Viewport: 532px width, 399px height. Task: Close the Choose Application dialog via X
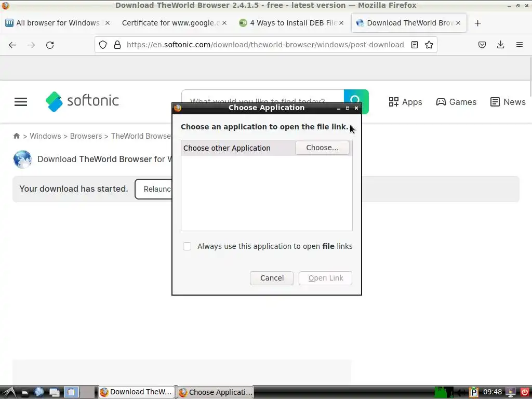pos(356,108)
